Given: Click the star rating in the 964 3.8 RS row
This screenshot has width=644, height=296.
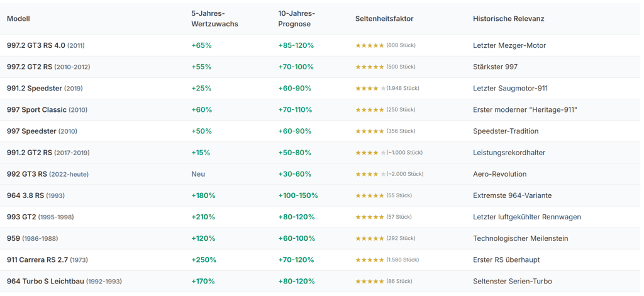Looking at the screenshot, I should (370, 195).
